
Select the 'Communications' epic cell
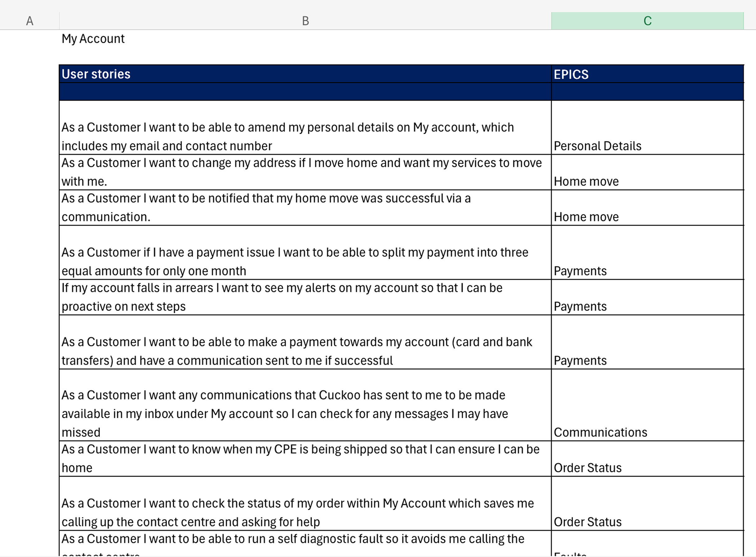(600, 432)
